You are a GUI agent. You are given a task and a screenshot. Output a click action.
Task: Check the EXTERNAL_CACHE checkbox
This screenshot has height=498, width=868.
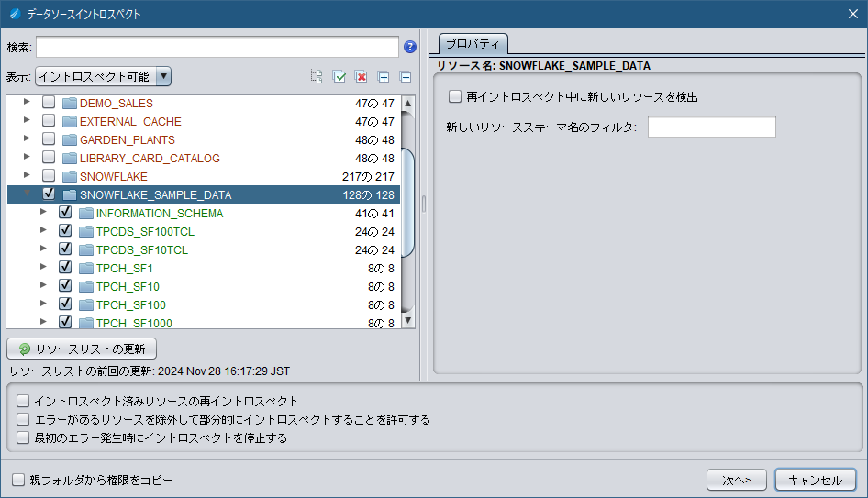[x=49, y=121]
